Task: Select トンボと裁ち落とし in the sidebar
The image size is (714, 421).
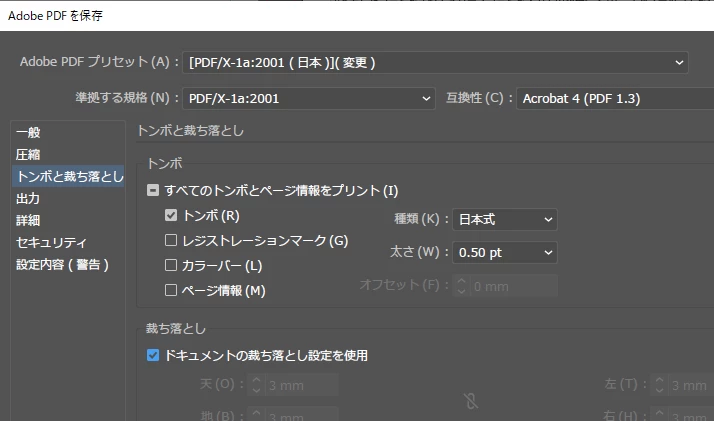Action: pyautogui.click(x=68, y=176)
